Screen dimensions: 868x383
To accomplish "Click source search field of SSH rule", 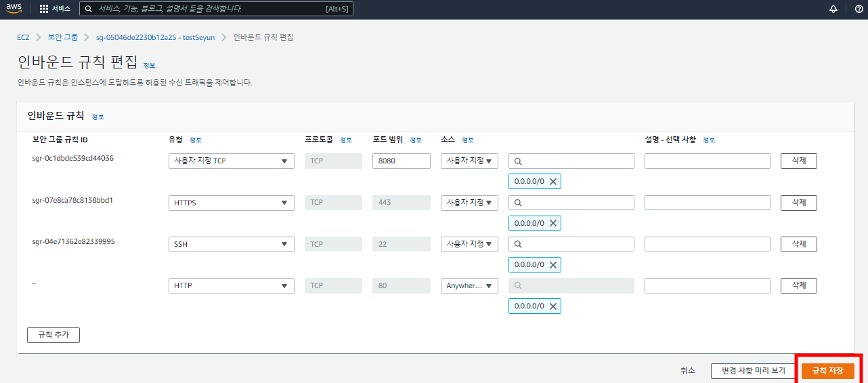I will click(x=571, y=244).
